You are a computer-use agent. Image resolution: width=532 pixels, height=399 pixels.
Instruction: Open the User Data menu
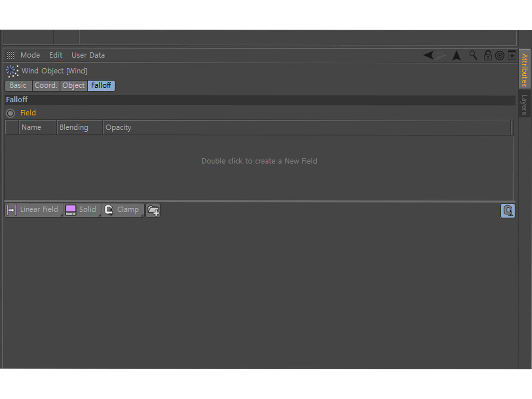tap(88, 55)
